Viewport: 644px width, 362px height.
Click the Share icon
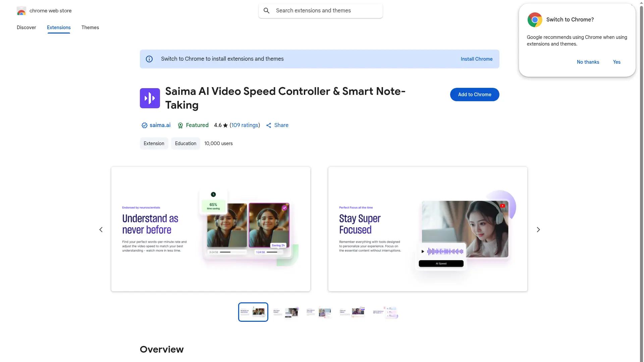[269, 125]
